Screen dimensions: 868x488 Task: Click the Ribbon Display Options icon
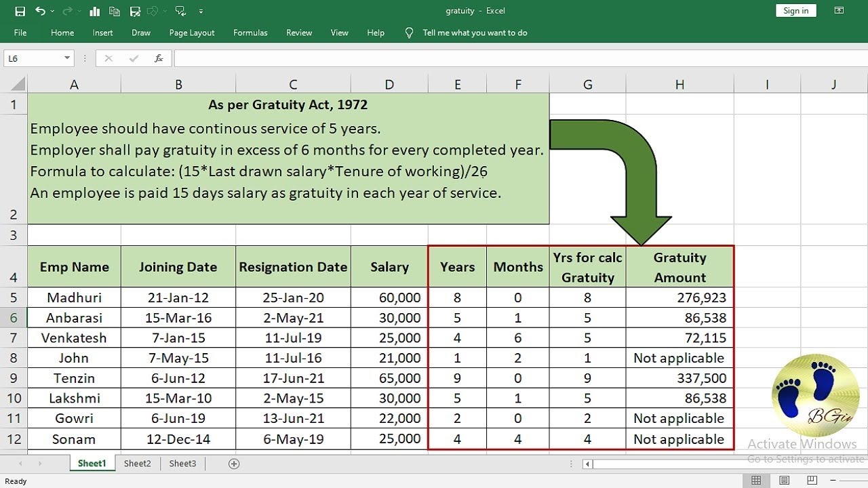[x=839, y=11]
